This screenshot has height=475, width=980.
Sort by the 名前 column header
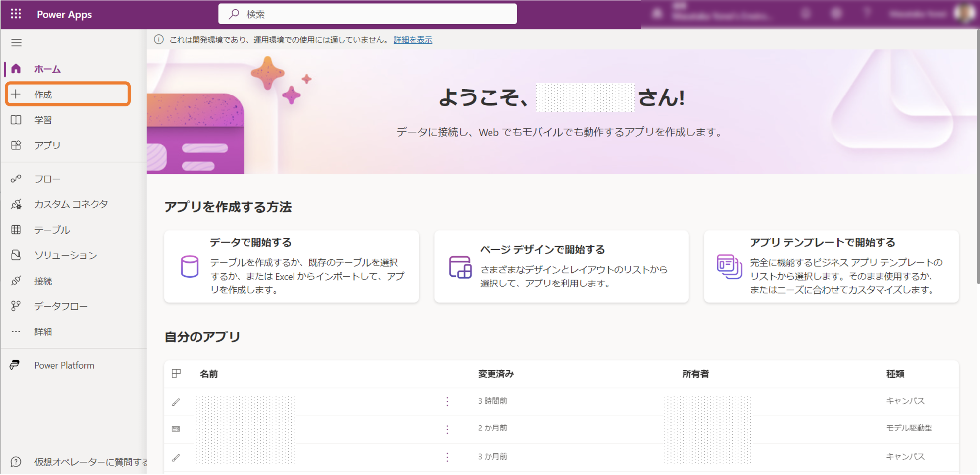coord(209,374)
